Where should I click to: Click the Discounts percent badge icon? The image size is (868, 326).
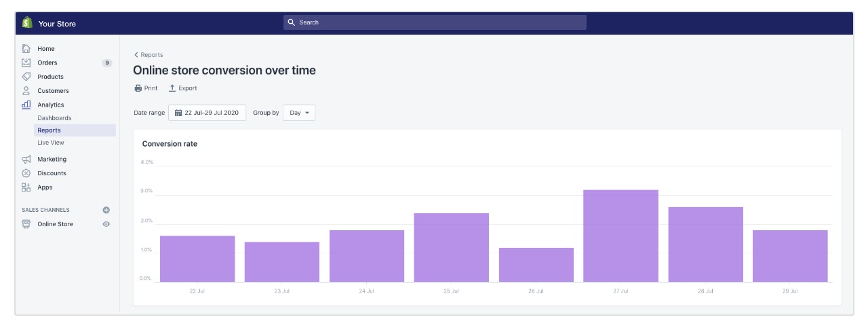26,173
